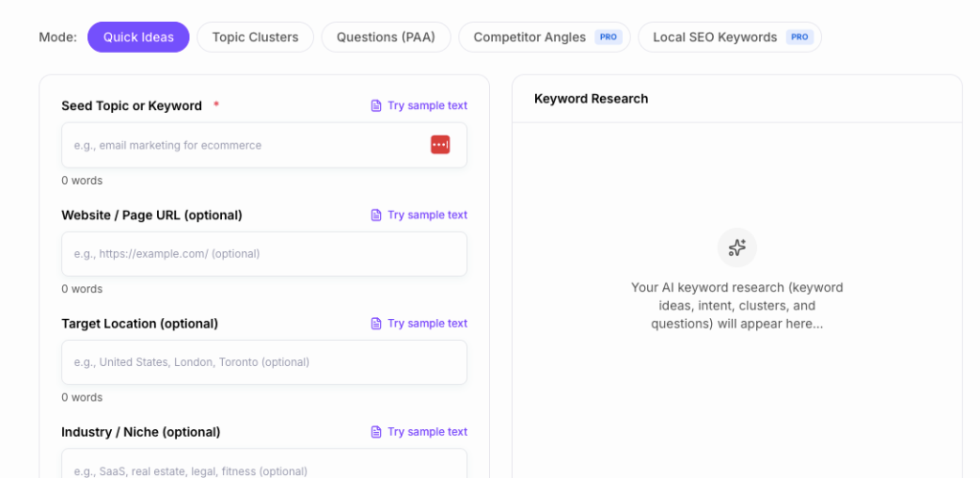Click the document icon beside Industry / Niche sample text
980x478 pixels.
(376, 432)
